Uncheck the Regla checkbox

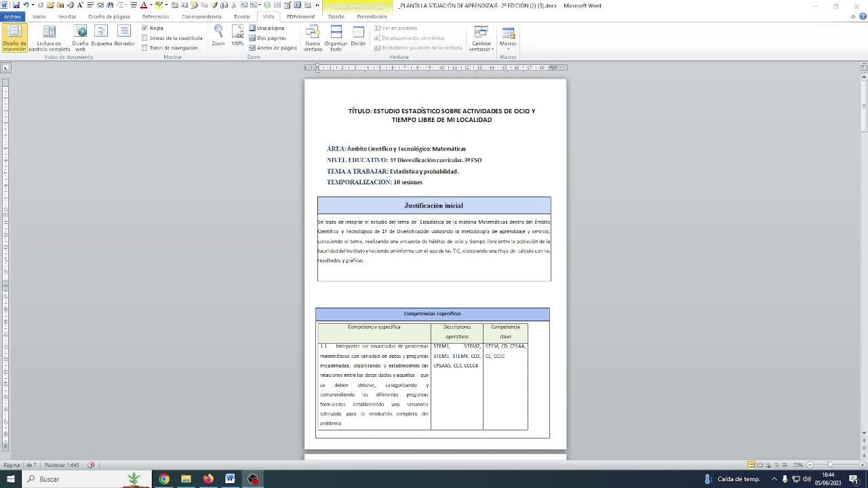point(144,28)
